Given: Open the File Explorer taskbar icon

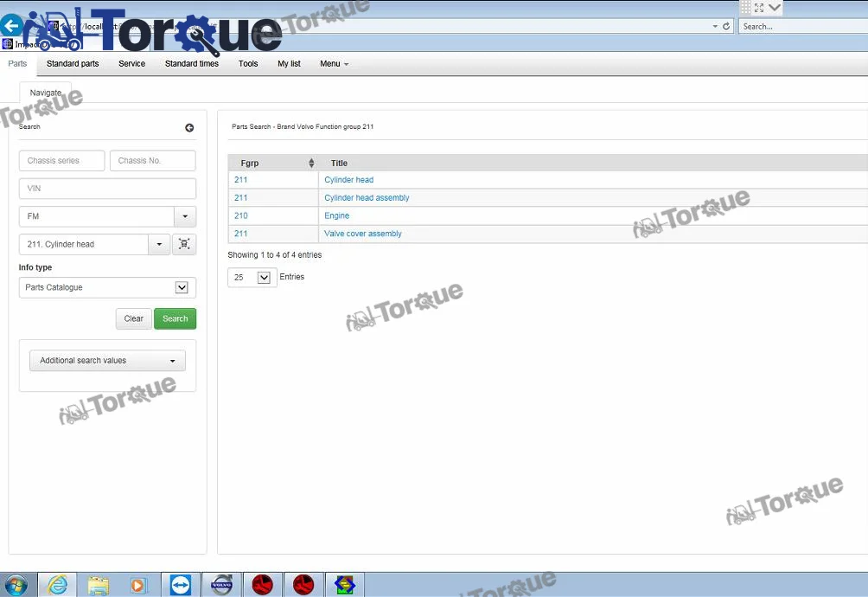Looking at the screenshot, I should click(99, 585).
